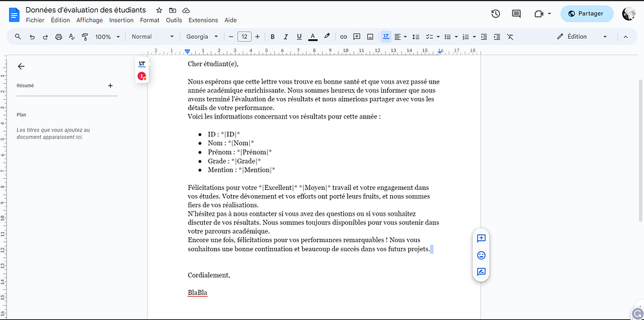Open the Extensions menu
The image size is (644, 320).
click(204, 20)
